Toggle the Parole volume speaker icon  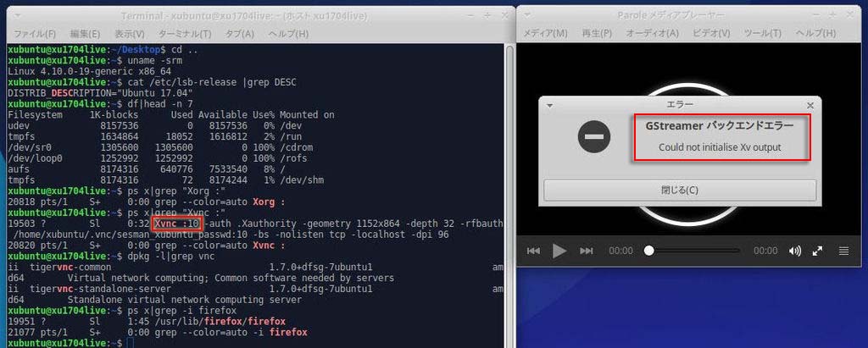tap(795, 251)
